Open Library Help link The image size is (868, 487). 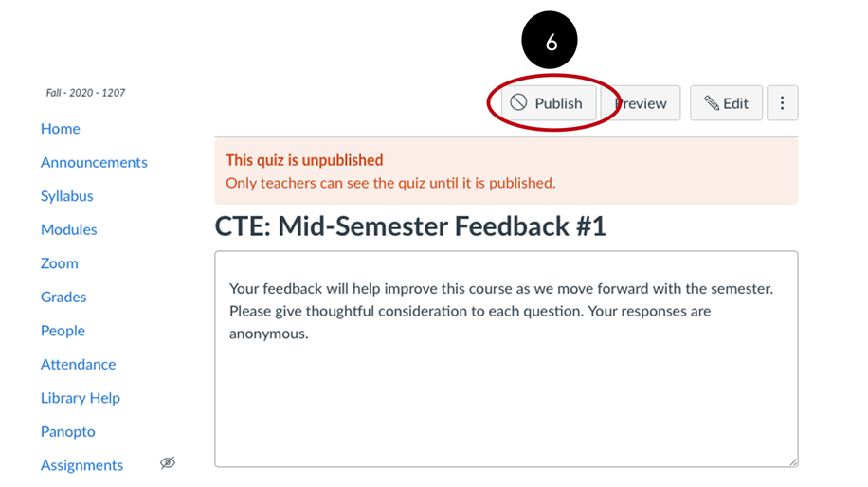[x=80, y=398]
